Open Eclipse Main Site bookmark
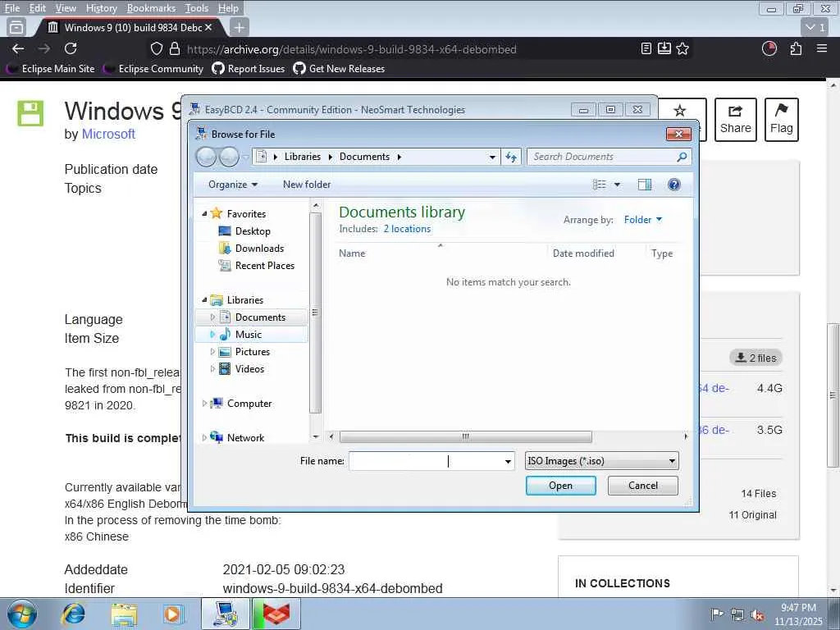 (50, 69)
